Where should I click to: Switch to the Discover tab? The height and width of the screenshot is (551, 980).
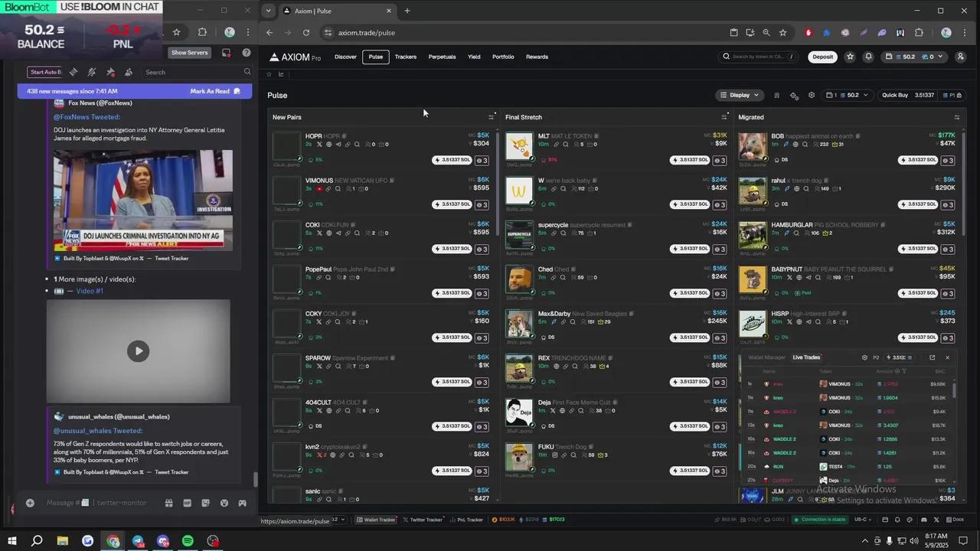tap(345, 57)
